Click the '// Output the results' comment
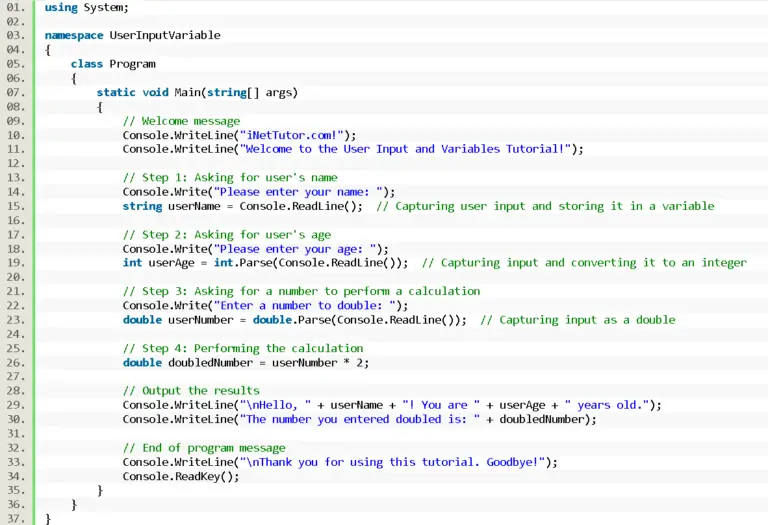Viewport: 768px width, 525px height. coord(191,391)
